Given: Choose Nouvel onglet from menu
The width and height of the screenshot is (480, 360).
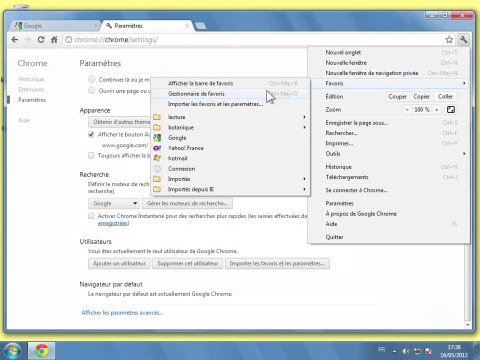Looking at the screenshot, I should pyautogui.click(x=388, y=52).
